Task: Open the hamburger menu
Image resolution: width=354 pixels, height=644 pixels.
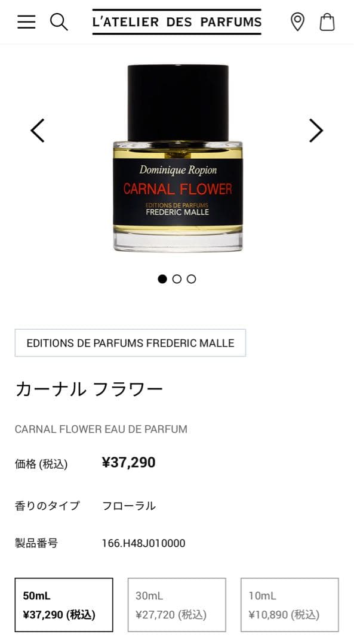Action: coord(26,22)
